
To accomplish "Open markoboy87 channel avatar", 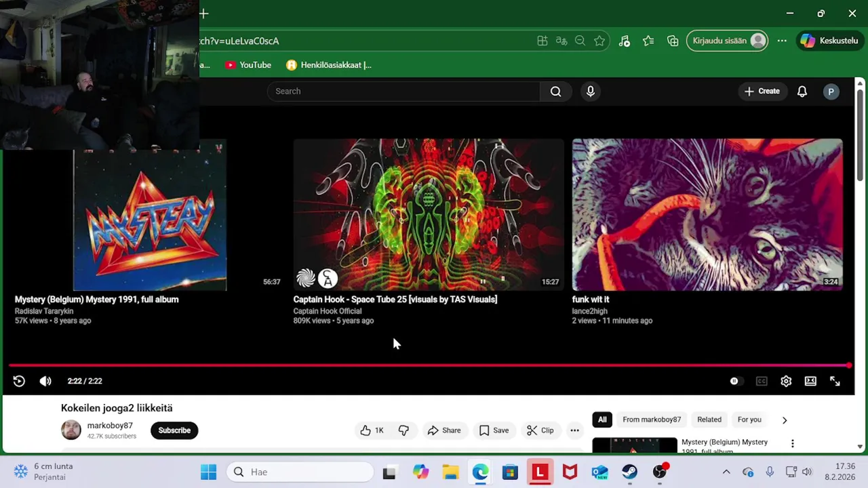I will (x=71, y=430).
